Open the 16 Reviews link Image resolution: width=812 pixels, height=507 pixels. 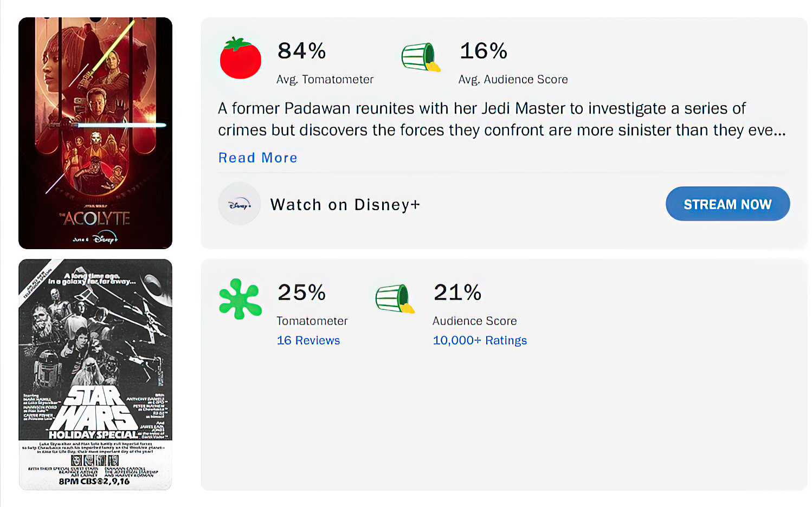pos(308,340)
